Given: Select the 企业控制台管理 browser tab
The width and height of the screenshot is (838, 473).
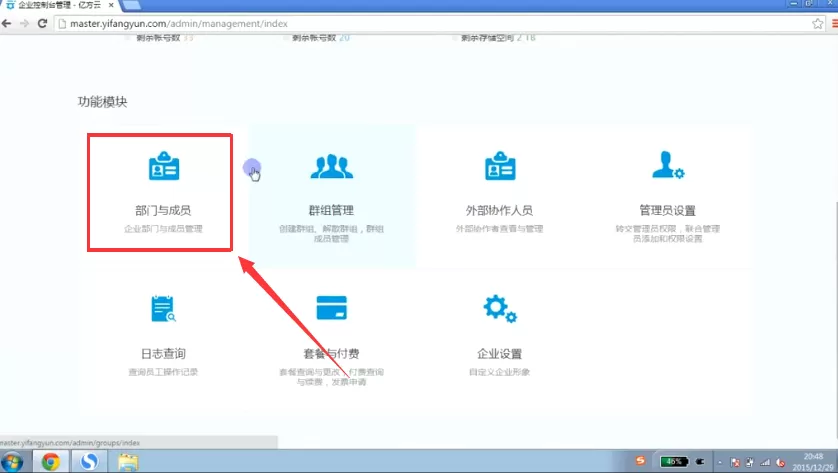Looking at the screenshot, I should point(59,5).
